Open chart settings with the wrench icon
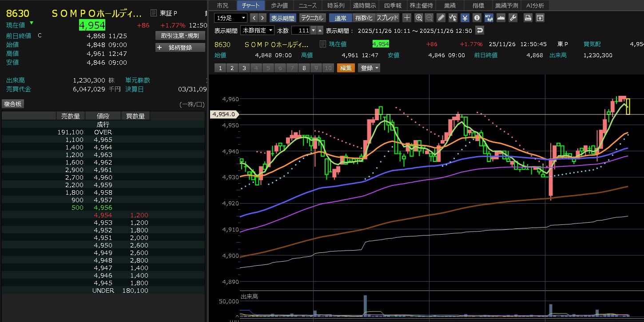644x322 pixels. (513, 18)
